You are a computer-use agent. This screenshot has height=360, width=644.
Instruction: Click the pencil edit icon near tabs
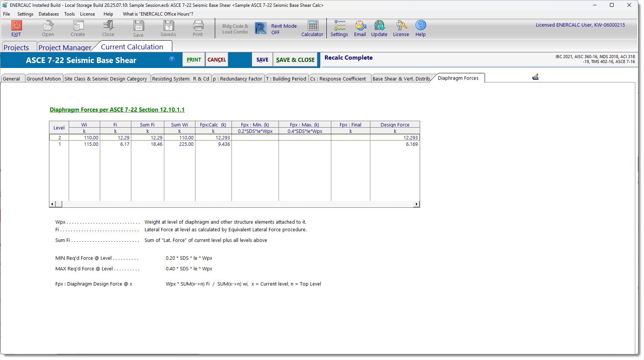535,77
